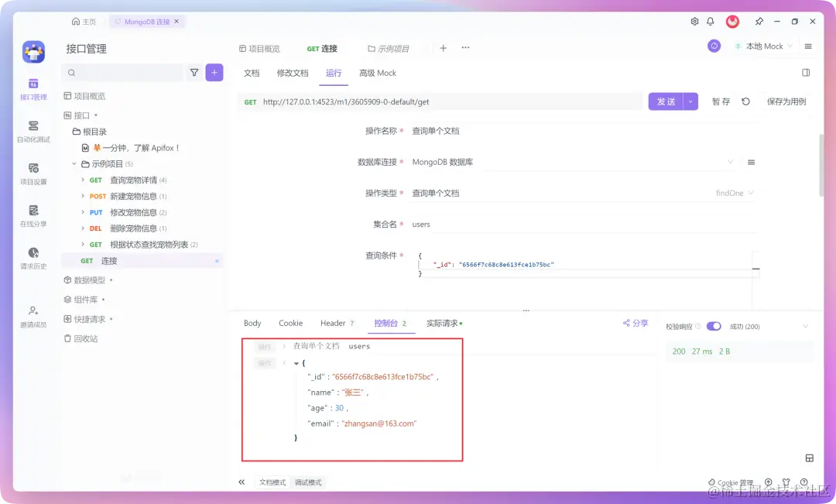Click the 暂存 button

coord(721,101)
